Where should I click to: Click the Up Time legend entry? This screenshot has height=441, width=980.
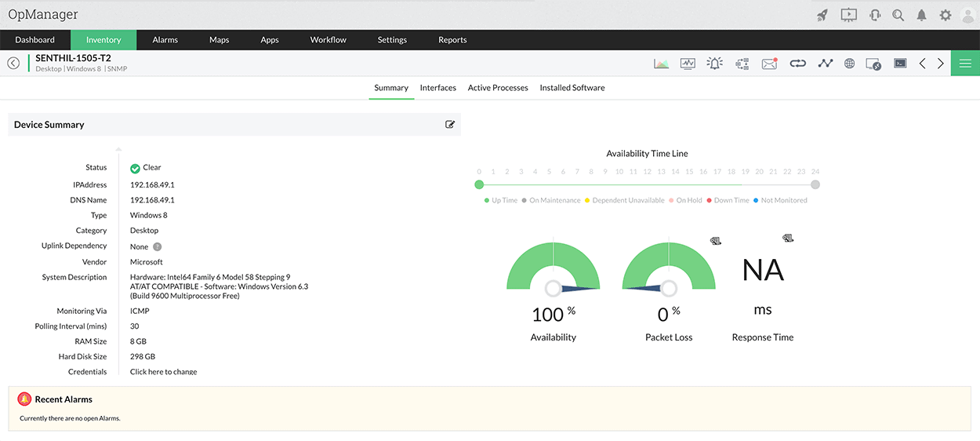(501, 200)
